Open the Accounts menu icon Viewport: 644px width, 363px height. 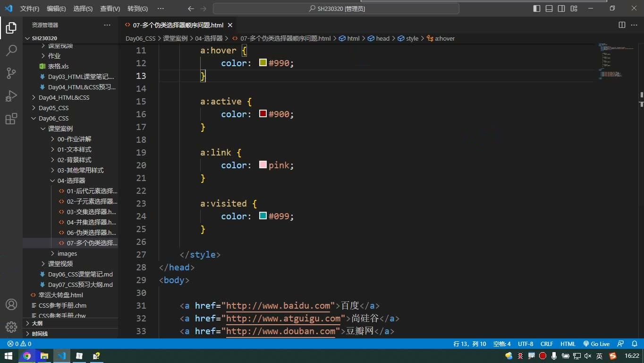tap(11, 305)
